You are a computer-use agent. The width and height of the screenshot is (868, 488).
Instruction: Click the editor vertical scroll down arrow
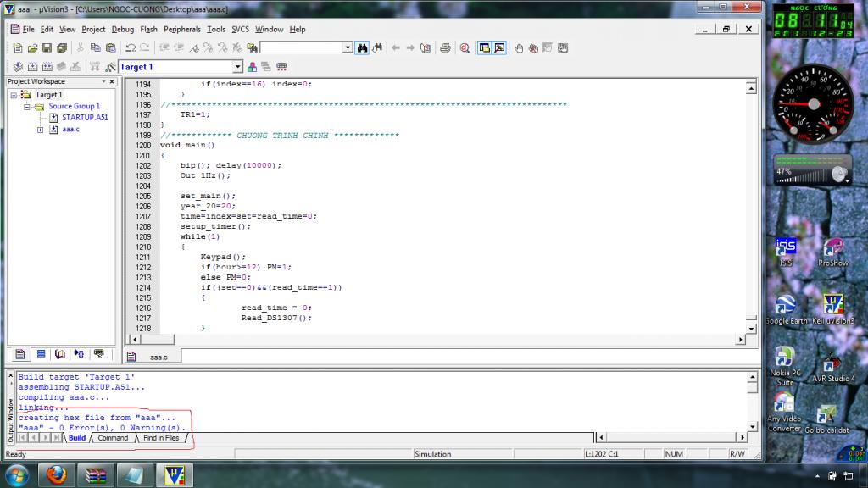(751, 329)
